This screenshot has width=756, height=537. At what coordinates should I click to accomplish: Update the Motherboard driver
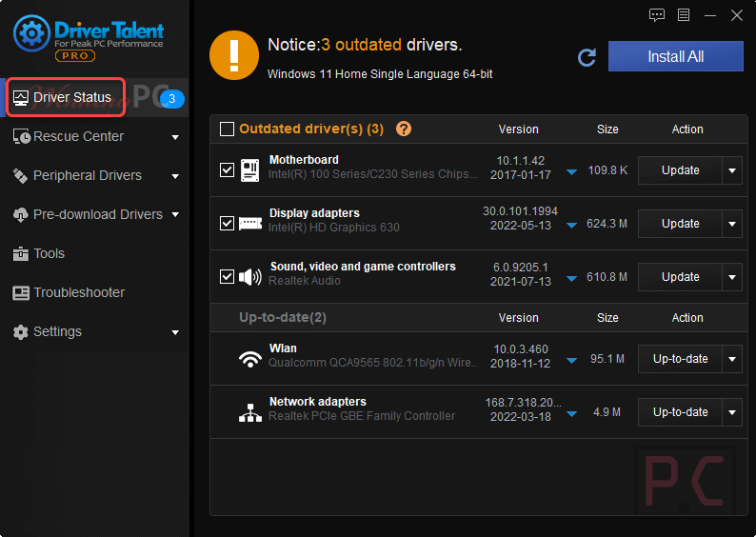coord(680,170)
